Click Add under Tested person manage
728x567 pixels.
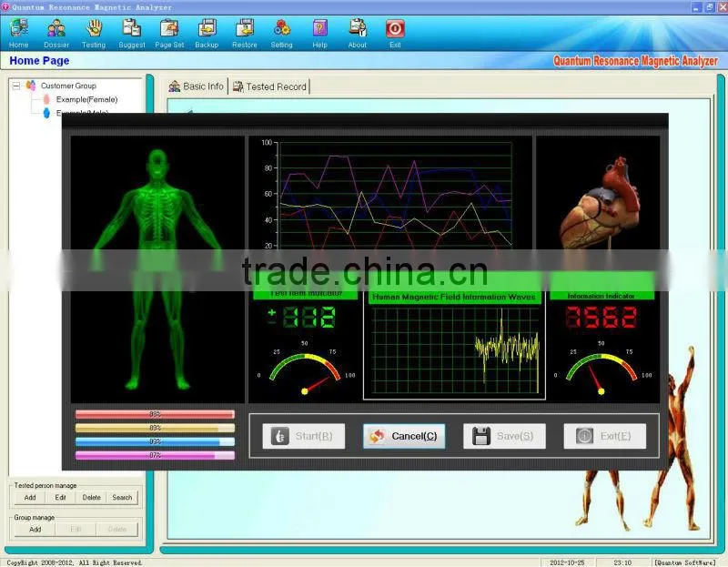30,497
